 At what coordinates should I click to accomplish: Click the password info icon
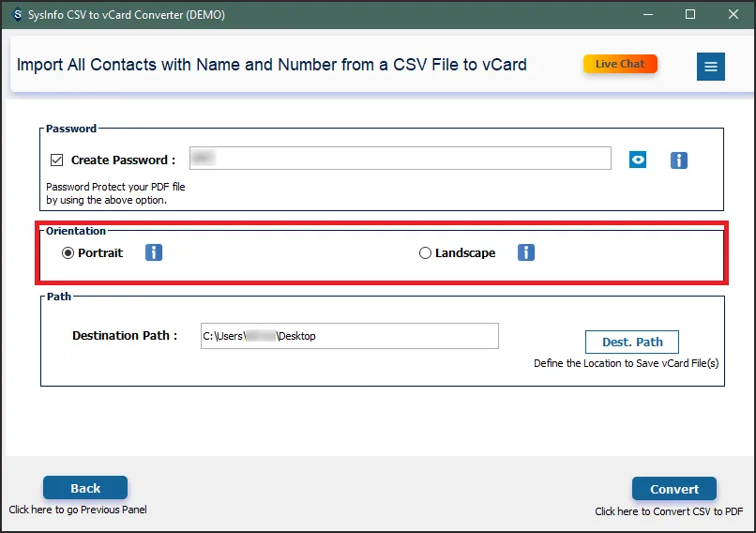pyautogui.click(x=679, y=160)
